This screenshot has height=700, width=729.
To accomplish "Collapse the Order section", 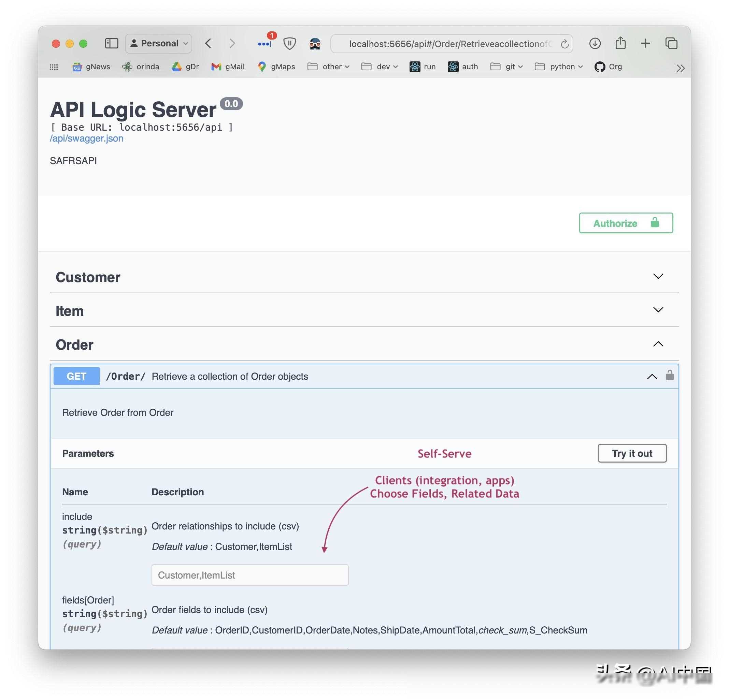I will coord(364,344).
